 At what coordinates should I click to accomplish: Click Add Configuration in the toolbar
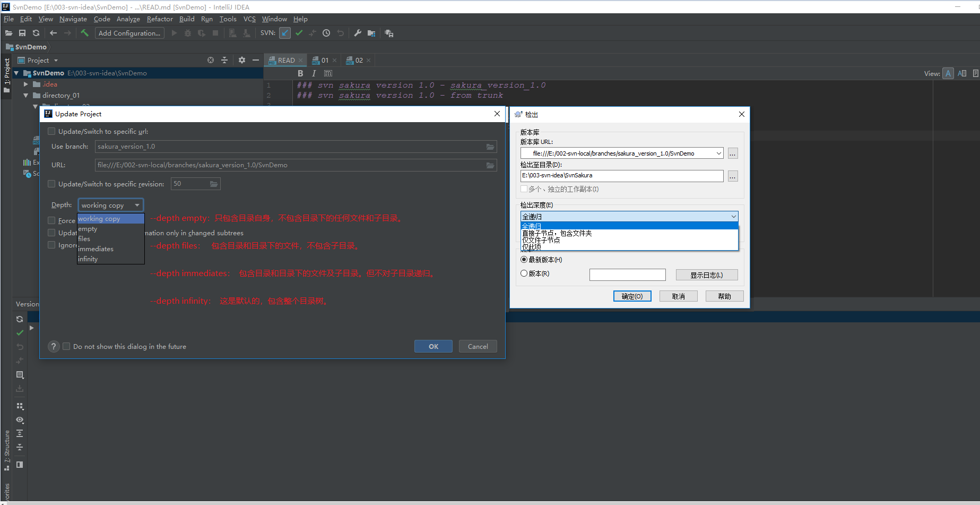pyautogui.click(x=129, y=33)
